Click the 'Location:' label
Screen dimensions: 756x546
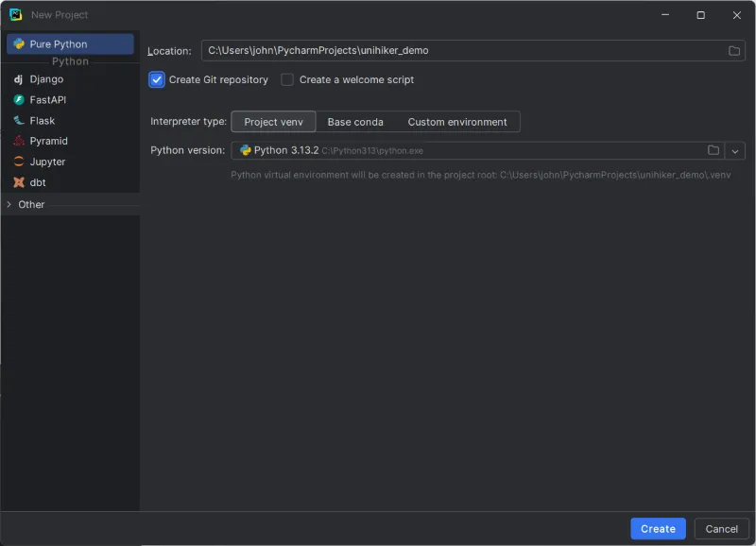(169, 51)
